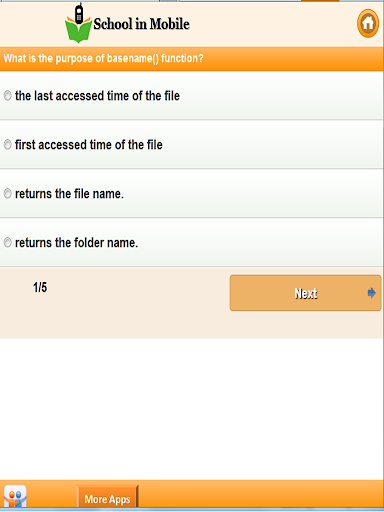Go to the home screen icon
384x512 pixels.
coord(368,23)
